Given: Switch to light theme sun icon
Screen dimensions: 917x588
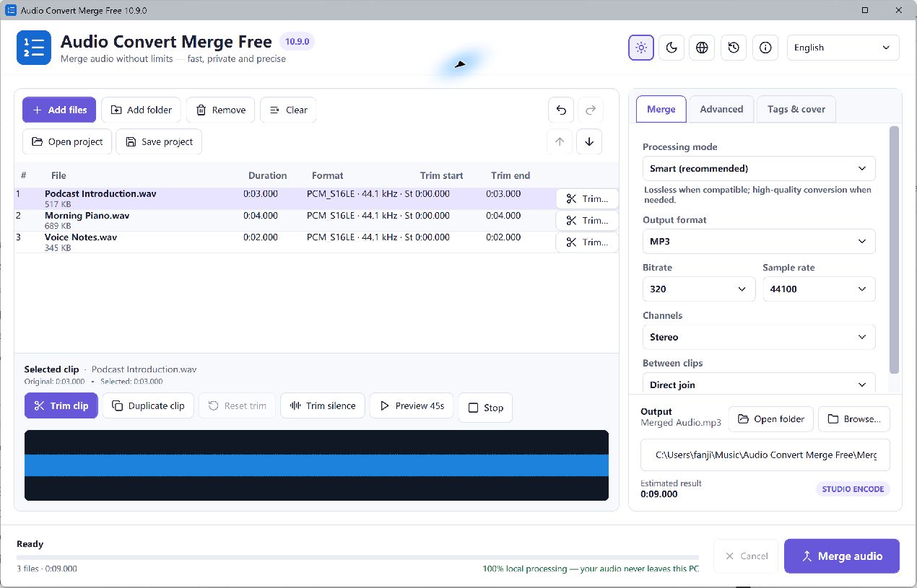Looking at the screenshot, I should (641, 48).
